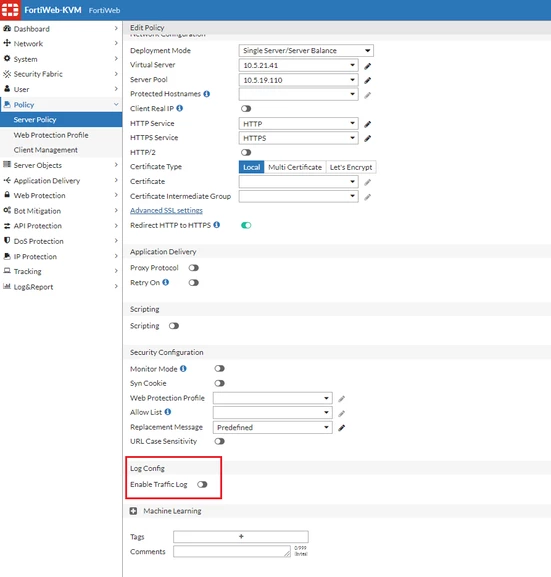Expand the Bot Mitigation menu
The height and width of the screenshot is (577, 551).
61,211
